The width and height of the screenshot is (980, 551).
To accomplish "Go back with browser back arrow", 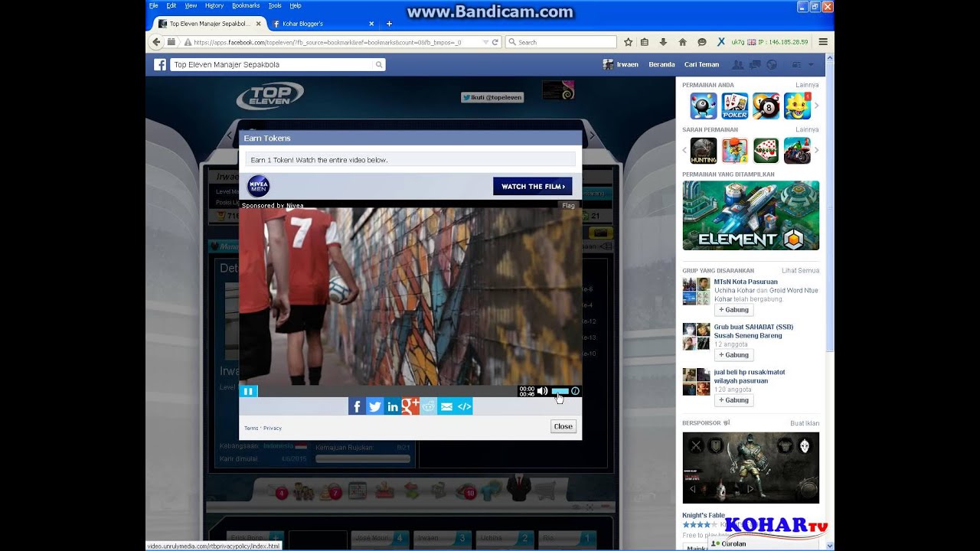I will tap(157, 42).
